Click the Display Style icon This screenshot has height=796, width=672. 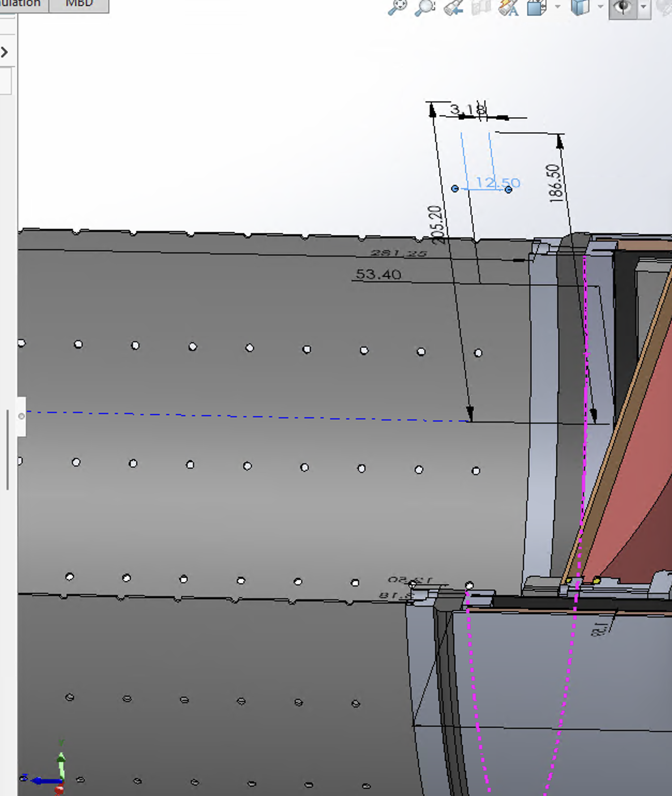point(580,7)
